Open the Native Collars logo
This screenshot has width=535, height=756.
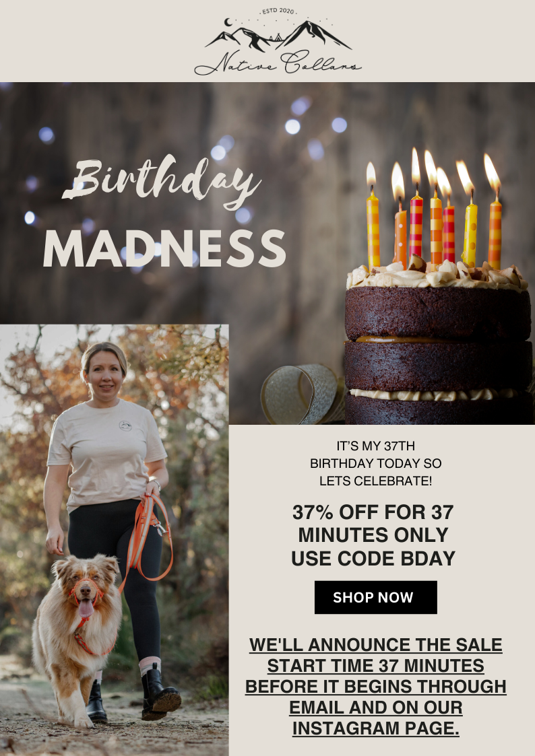pos(278,42)
